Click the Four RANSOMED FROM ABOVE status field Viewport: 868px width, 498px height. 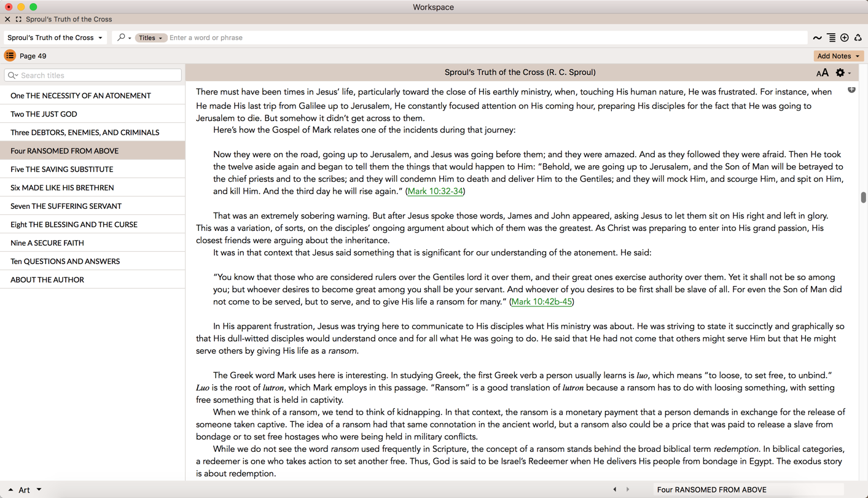[748, 489]
